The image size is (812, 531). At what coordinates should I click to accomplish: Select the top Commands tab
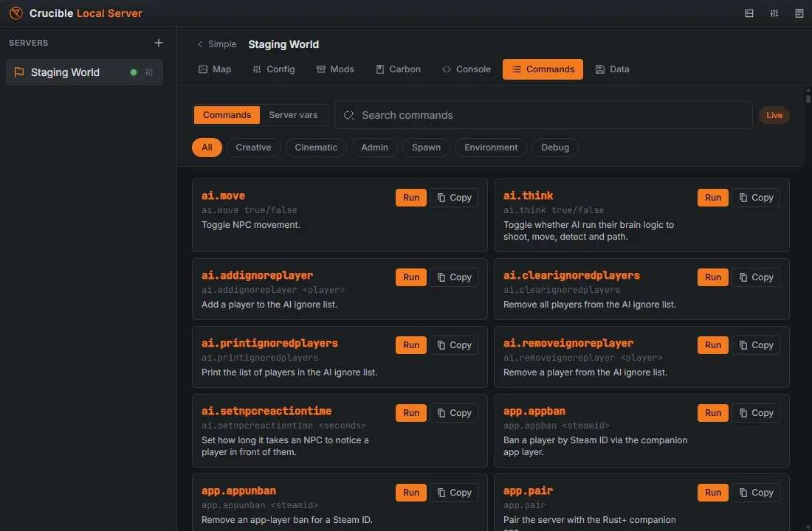[543, 69]
